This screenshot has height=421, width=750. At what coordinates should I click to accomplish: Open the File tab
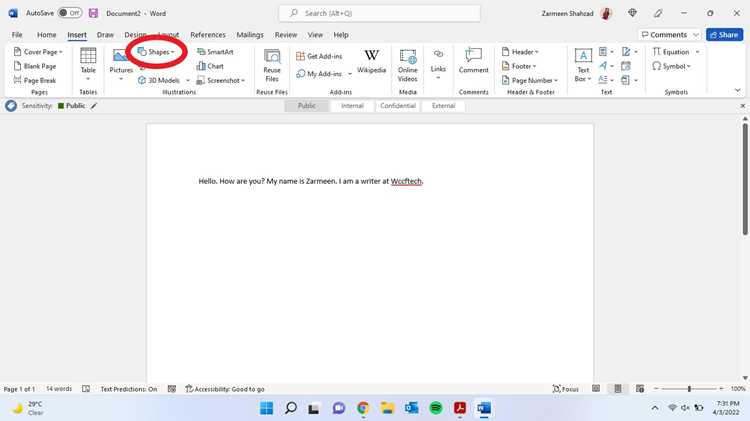tap(17, 35)
